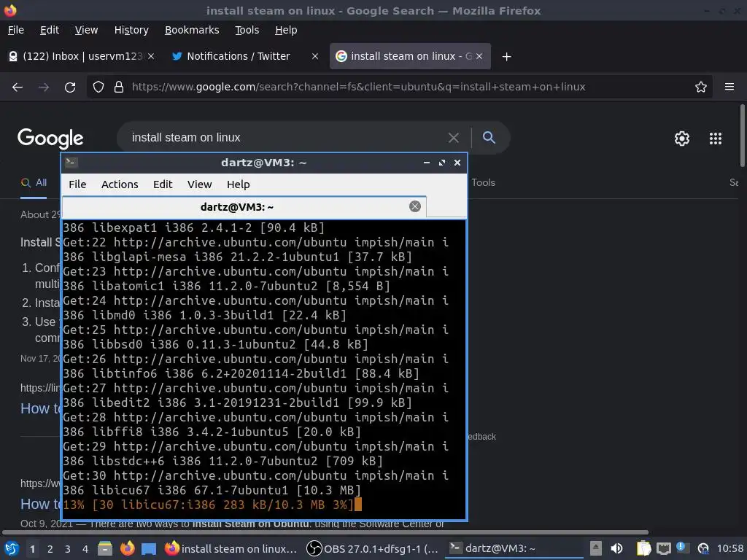This screenshot has height=560, width=747.
Task: Open the terminal Edit menu
Action: [163, 184]
